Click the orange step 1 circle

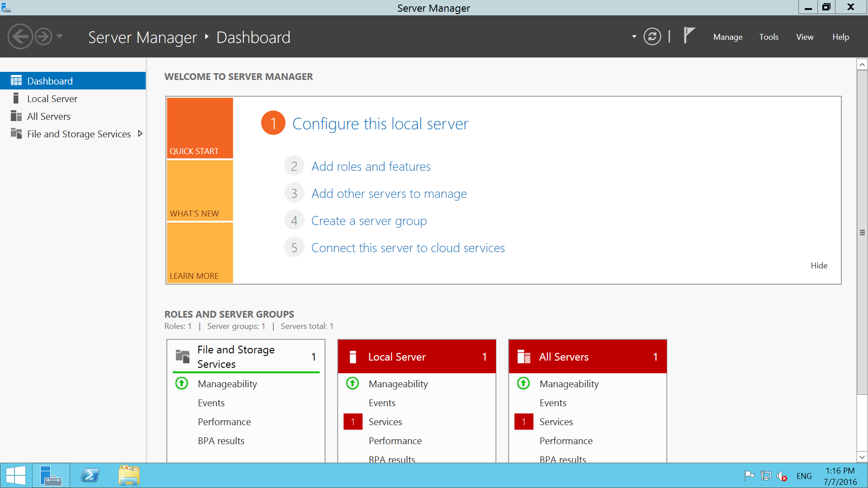point(273,123)
